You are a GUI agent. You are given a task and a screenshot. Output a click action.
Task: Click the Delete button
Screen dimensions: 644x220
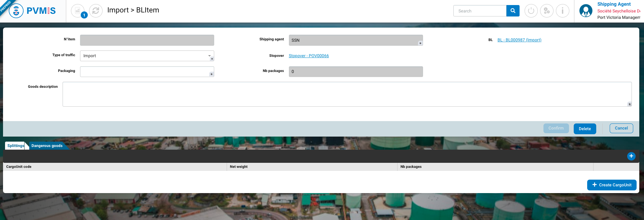coord(584,129)
